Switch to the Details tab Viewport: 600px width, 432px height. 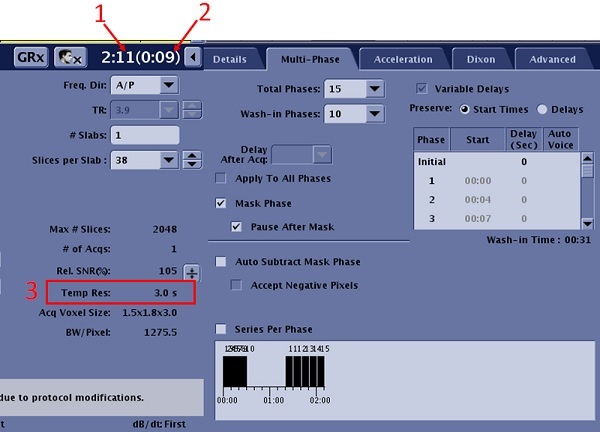point(230,59)
